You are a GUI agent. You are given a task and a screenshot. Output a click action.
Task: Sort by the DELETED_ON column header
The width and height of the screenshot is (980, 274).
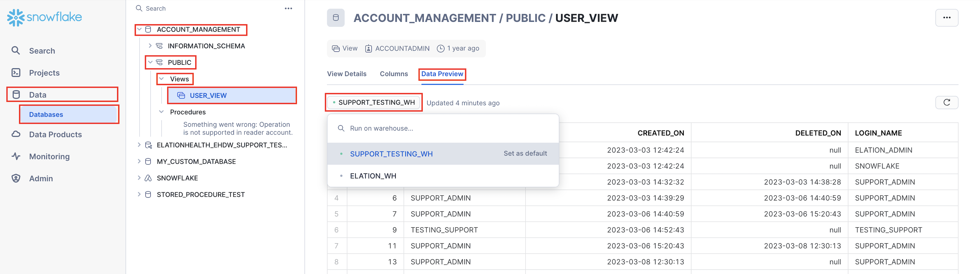[x=818, y=133]
